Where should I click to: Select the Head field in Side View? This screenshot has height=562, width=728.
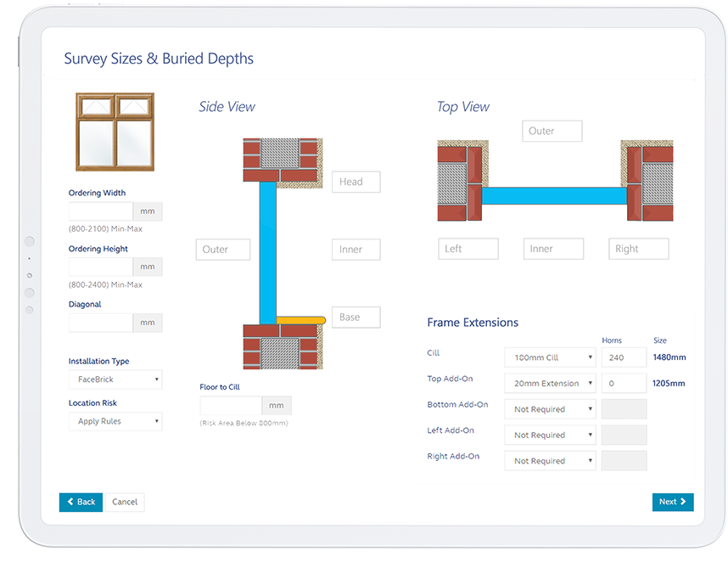(x=356, y=182)
